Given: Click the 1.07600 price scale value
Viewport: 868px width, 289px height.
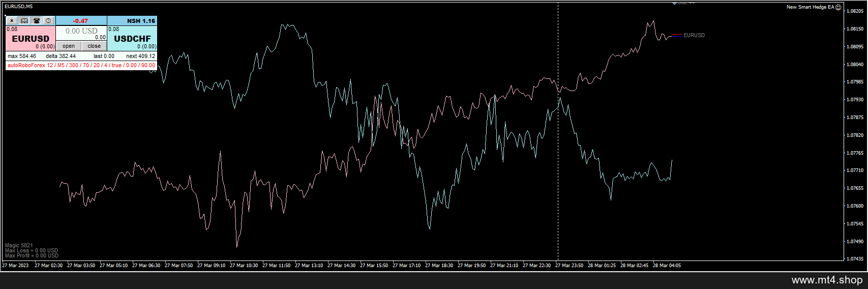Looking at the screenshot, I should (x=855, y=206).
